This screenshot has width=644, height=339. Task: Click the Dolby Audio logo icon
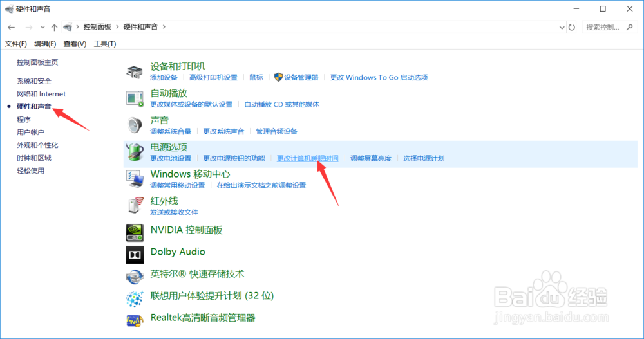135,255
